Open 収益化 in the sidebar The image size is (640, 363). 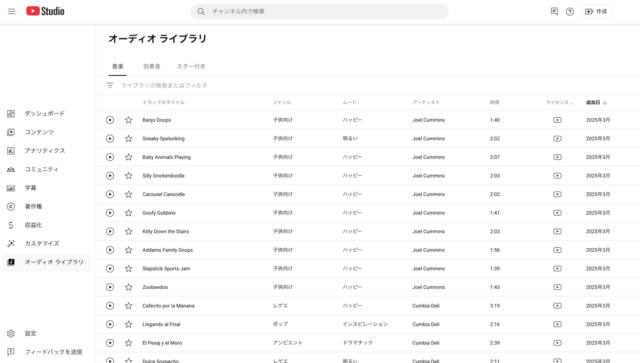tap(46, 225)
